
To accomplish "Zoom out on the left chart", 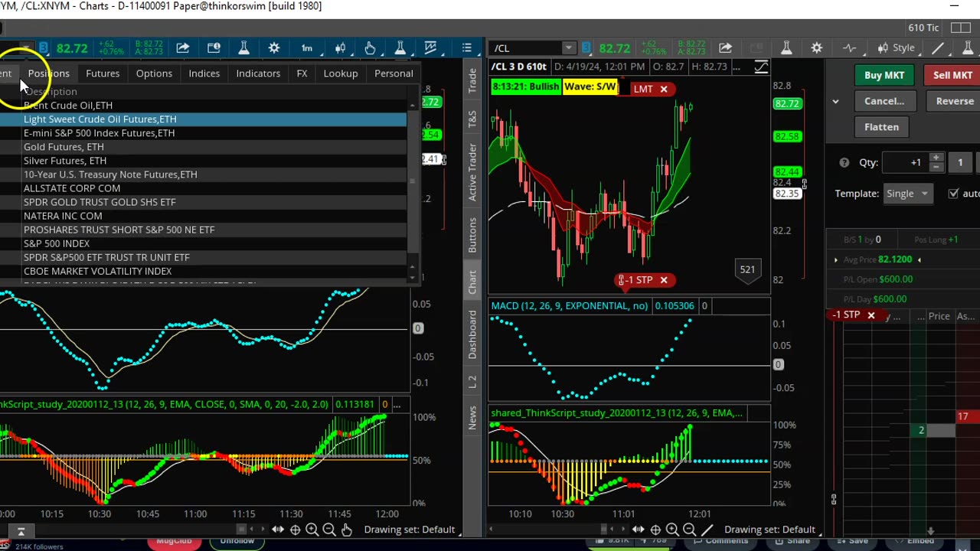I will coord(328,530).
